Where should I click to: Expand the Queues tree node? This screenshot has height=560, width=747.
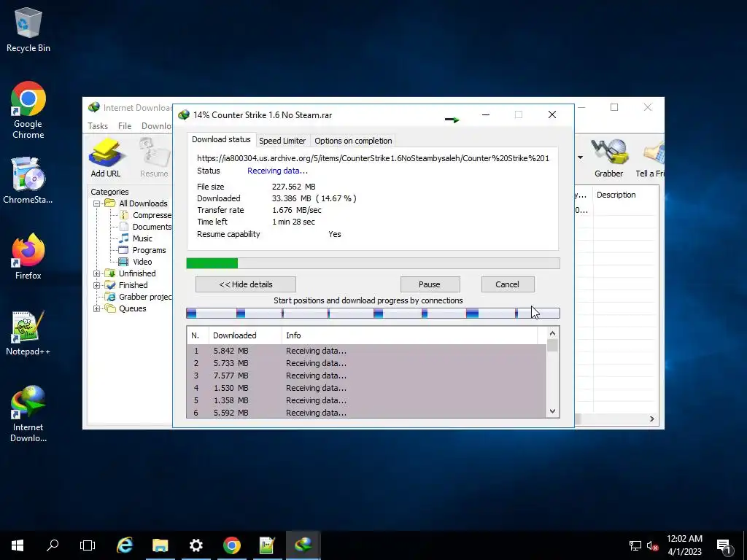click(x=97, y=308)
